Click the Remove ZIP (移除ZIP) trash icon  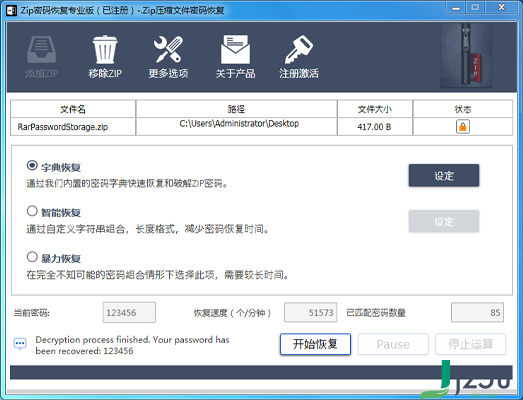point(105,49)
